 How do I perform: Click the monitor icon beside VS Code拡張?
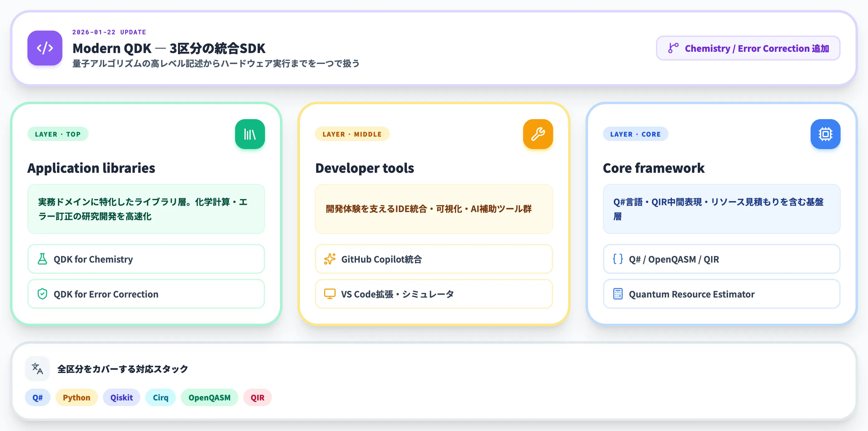(330, 294)
